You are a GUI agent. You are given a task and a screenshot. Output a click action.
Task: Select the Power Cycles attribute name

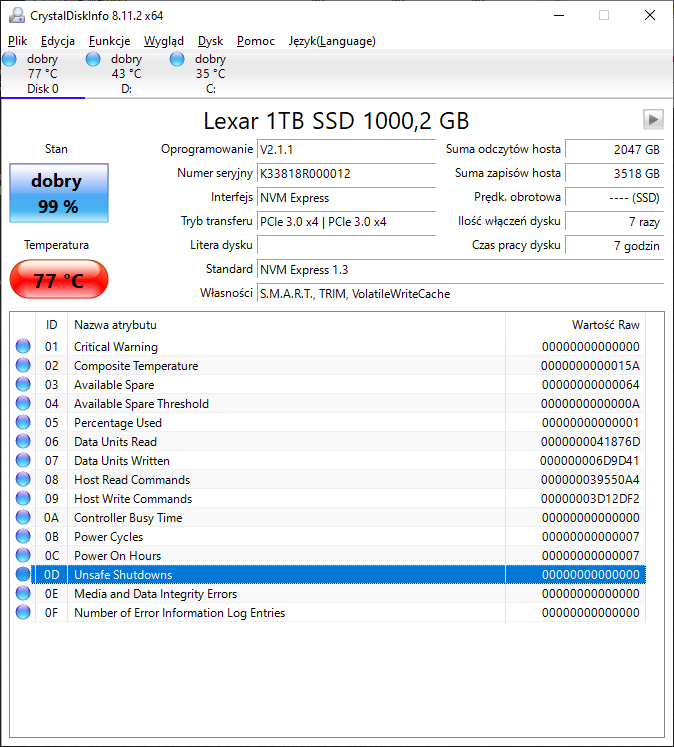pyautogui.click(x=109, y=537)
